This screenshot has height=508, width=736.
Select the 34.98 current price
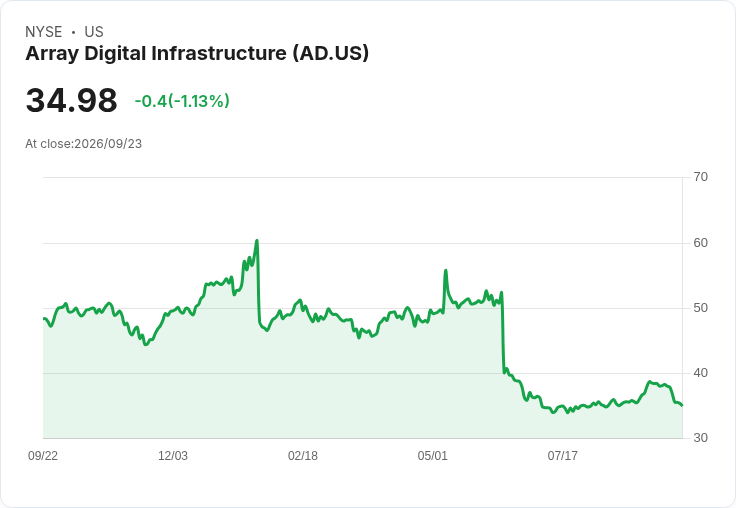point(71,100)
